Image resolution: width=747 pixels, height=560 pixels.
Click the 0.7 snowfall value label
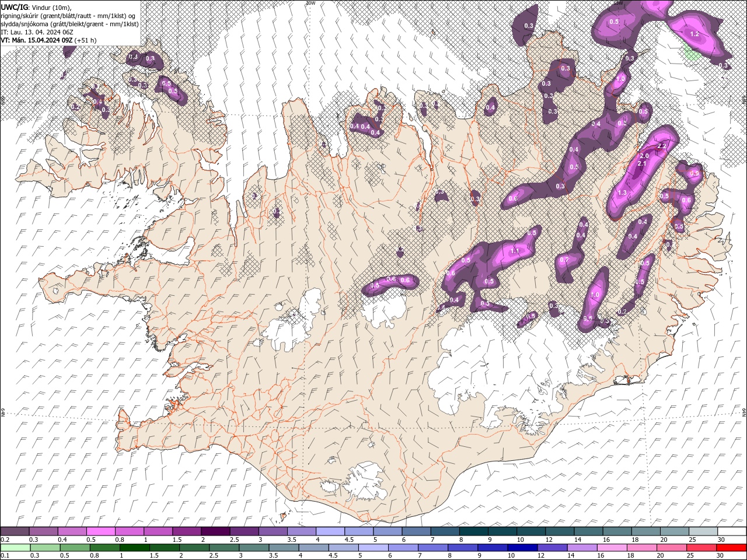[564, 260]
